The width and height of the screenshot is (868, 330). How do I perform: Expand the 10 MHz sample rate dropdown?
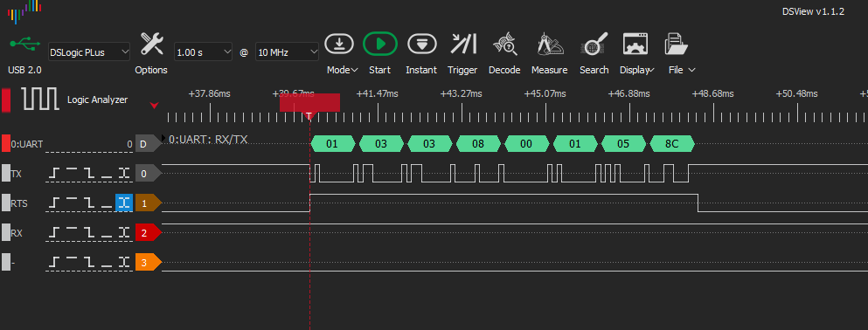(287, 52)
